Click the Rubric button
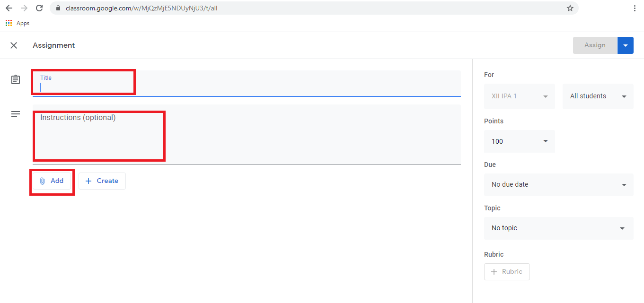This screenshot has width=644, height=303. (507, 272)
